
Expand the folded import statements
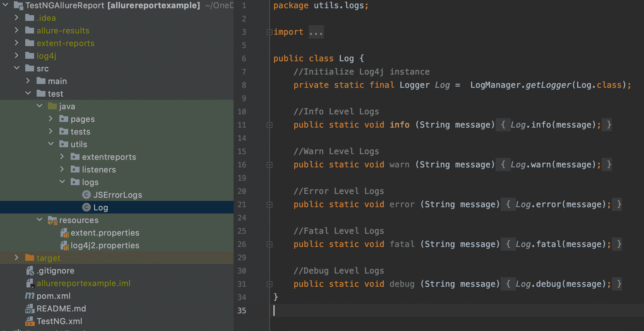coord(270,32)
